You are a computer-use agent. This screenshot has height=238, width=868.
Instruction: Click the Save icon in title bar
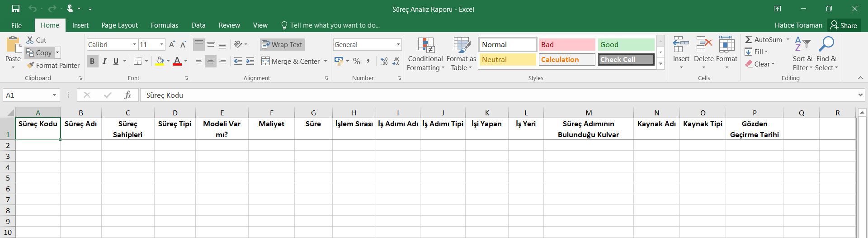pos(16,9)
